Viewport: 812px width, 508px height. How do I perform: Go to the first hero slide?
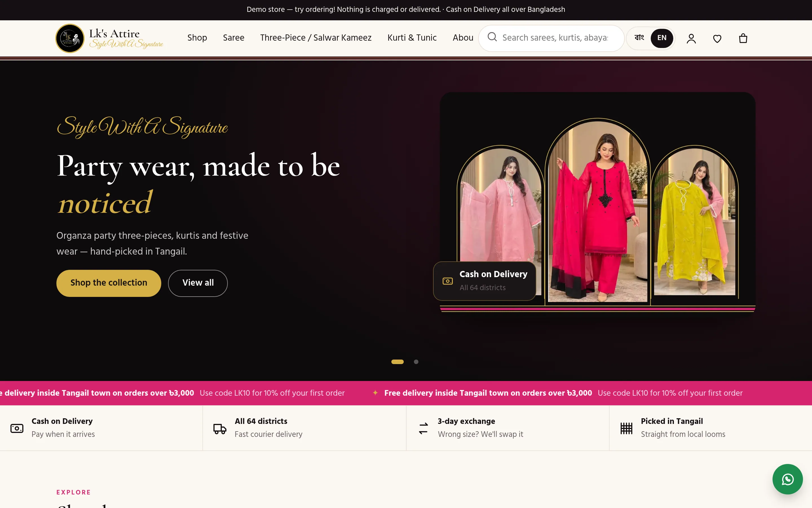[x=397, y=362]
